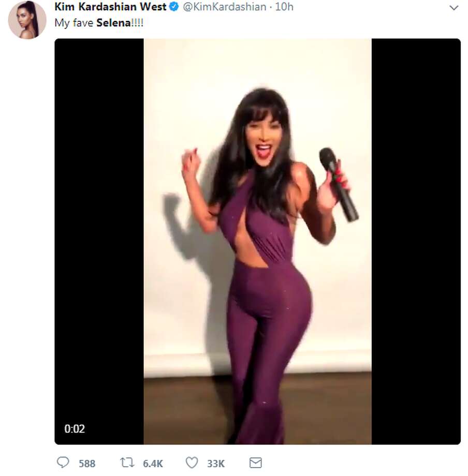Click the 0:02 video time indicator
The width and height of the screenshot is (468, 476).
click(x=75, y=428)
